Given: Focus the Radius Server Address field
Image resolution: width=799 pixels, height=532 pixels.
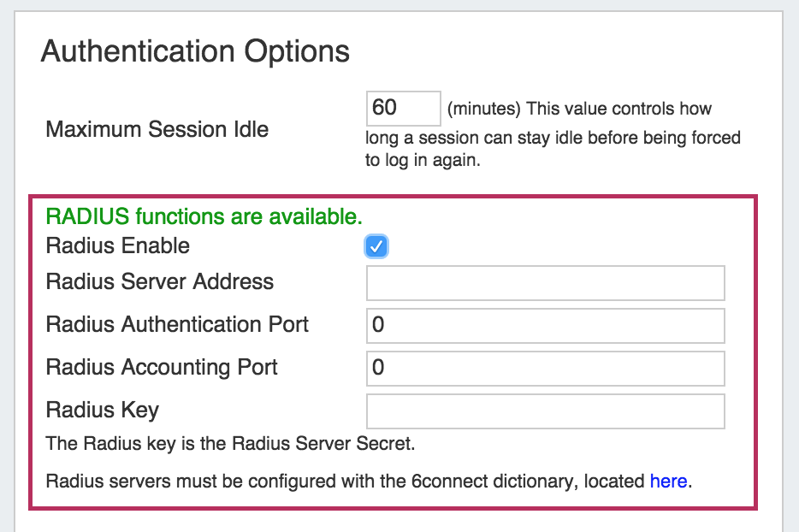Looking at the screenshot, I should (x=545, y=283).
